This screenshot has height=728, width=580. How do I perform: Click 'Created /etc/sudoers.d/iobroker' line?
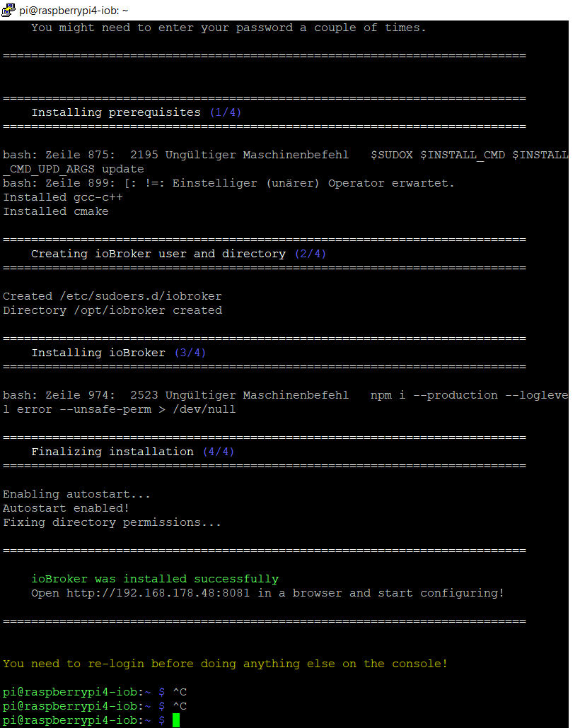tap(112, 296)
